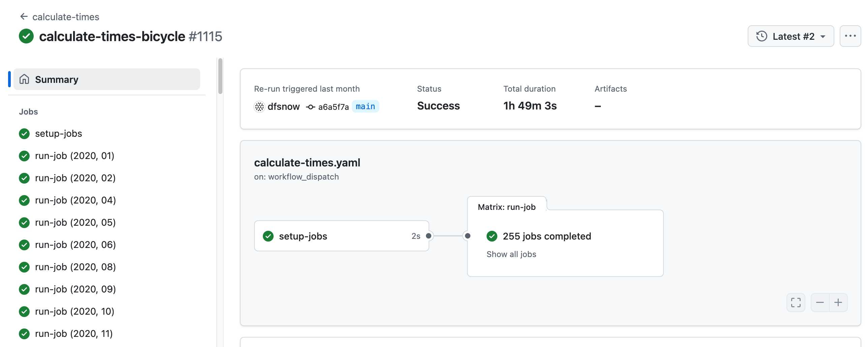Click 255 jobs completed in matrix box
The width and height of the screenshot is (868, 347).
tap(547, 236)
